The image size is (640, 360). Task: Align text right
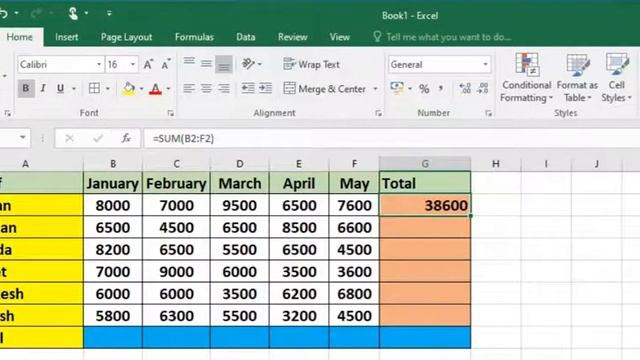pos(224,88)
